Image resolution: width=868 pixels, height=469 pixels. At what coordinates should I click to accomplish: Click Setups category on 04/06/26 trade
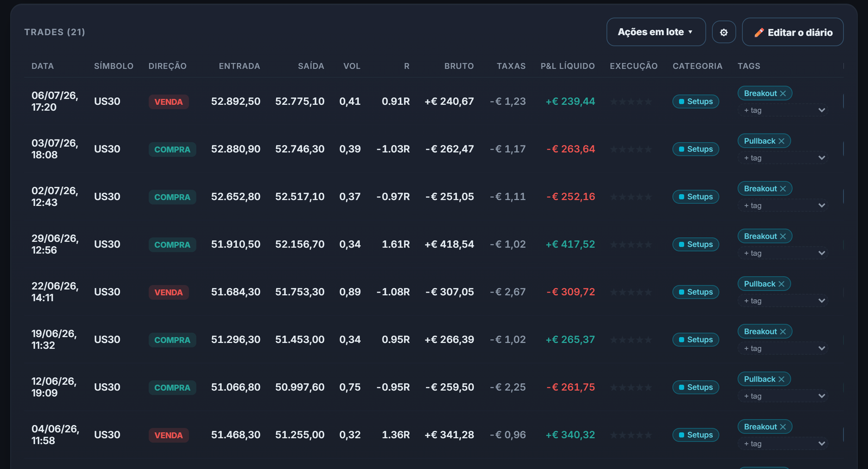(x=695, y=435)
